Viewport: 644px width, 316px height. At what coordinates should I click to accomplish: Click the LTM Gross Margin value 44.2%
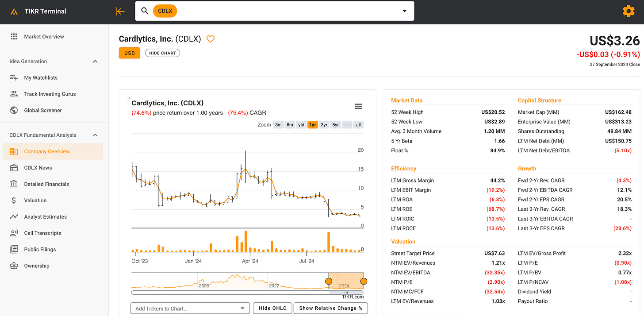point(497,181)
